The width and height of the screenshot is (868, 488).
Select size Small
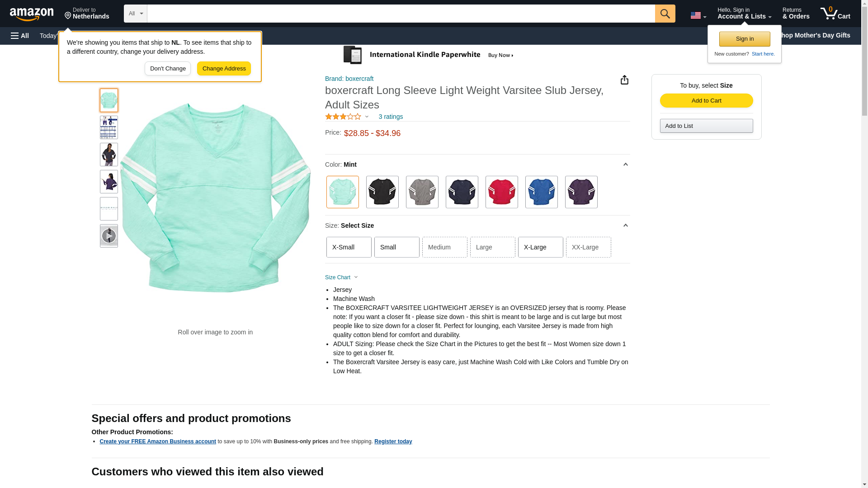(396, 247)
